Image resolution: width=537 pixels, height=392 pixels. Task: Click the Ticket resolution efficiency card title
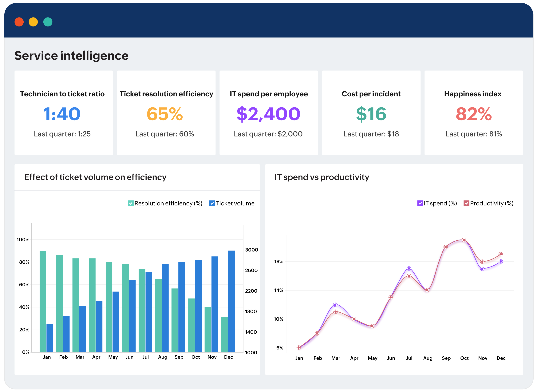[x=166, y=94]
